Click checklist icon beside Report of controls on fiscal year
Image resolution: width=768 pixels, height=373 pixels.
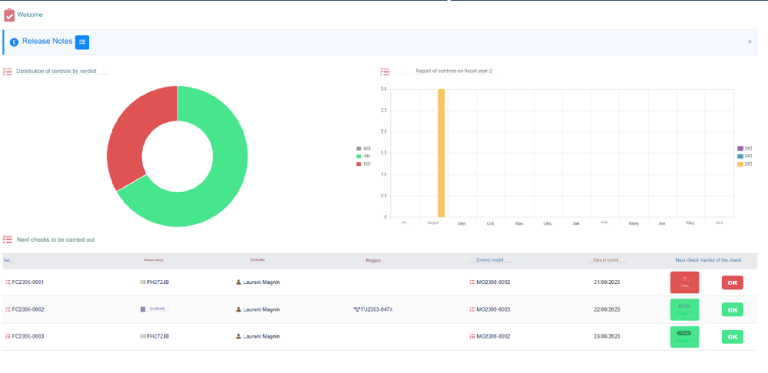tap(385, 71)
